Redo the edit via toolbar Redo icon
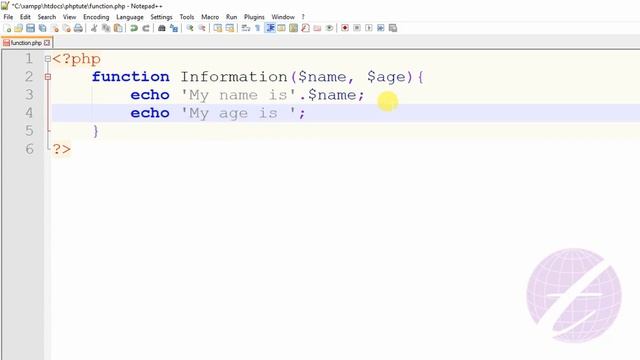 (146, 28)
